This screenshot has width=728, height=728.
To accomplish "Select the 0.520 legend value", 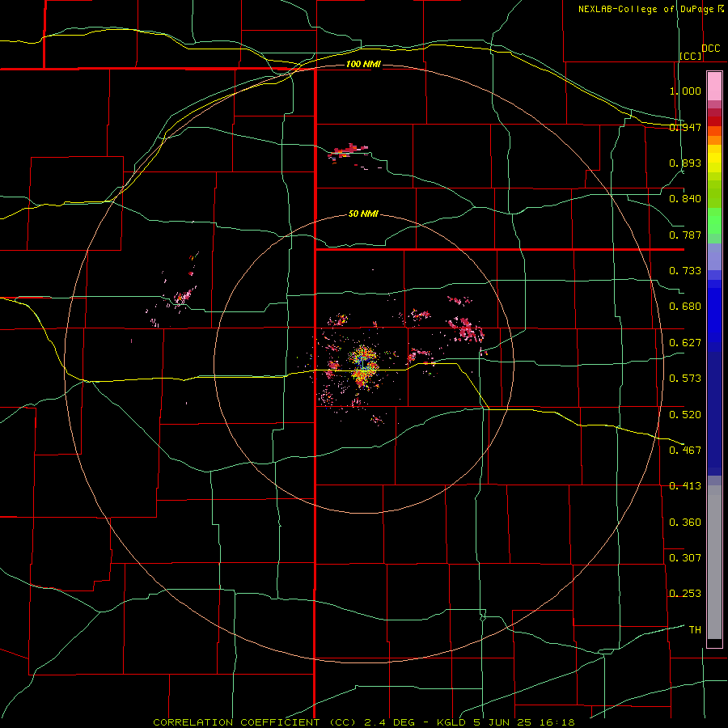I will (x=685, y=415).
